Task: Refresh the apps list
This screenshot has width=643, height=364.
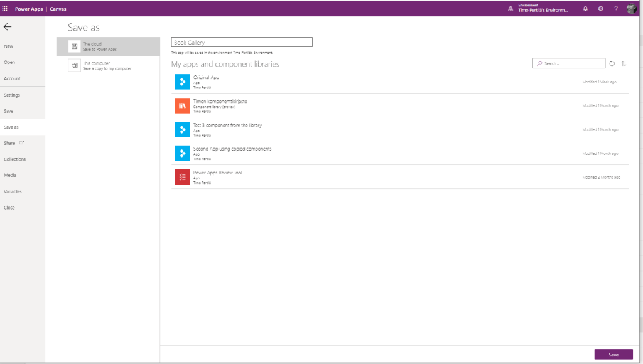Action: pos(612,63)
